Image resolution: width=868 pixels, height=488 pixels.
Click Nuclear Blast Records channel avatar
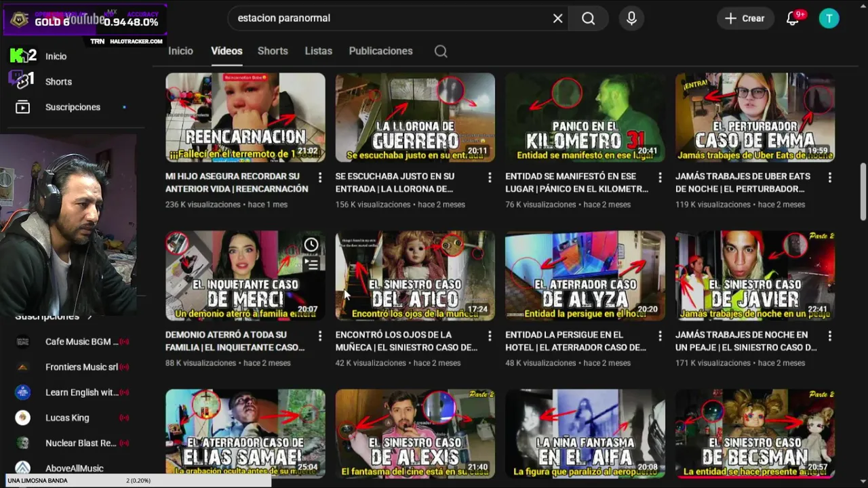(x=23, y=443)
